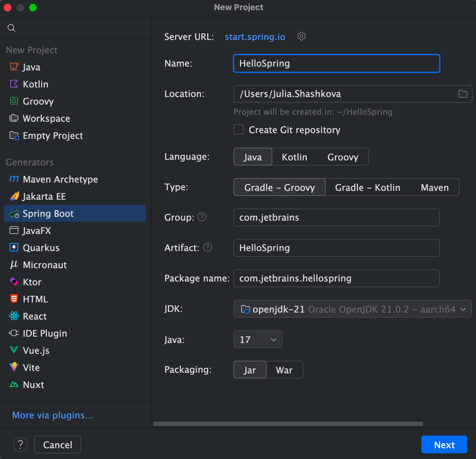Click the Next button
The width and height of the screenshot is (476, 459).
tap(444, 444)
